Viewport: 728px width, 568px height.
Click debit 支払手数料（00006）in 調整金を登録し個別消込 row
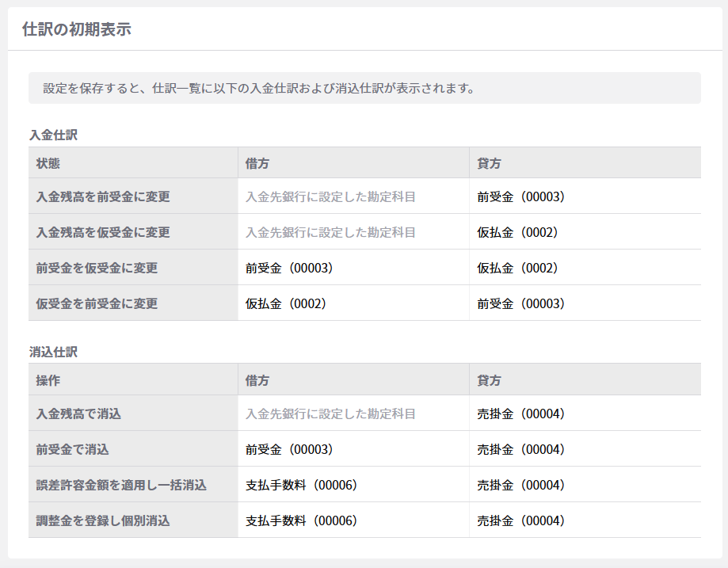(301, 520)
